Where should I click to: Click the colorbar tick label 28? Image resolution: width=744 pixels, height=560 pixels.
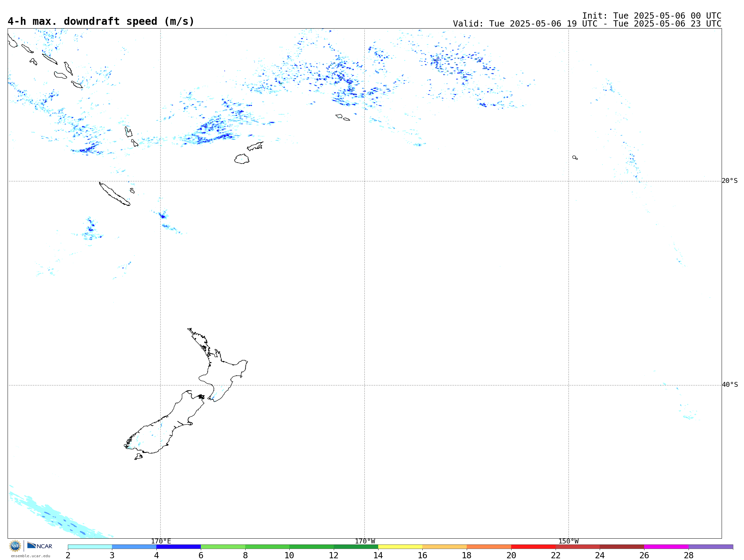tap(689, 556)
